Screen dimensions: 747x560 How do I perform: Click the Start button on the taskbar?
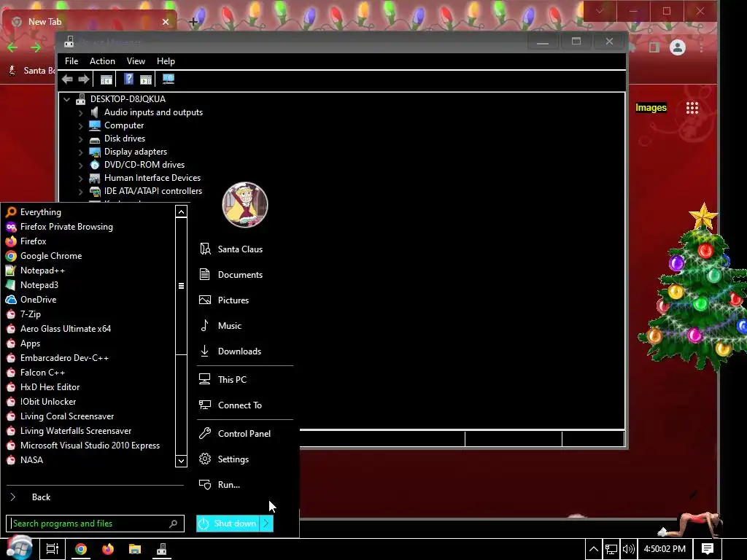19,548
